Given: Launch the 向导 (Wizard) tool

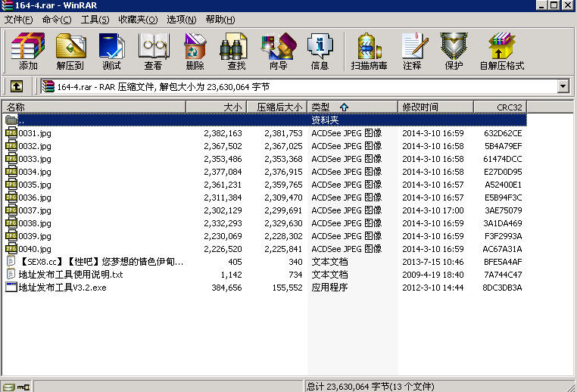Looking at the screenshot, I should click(x=278, y=51).
